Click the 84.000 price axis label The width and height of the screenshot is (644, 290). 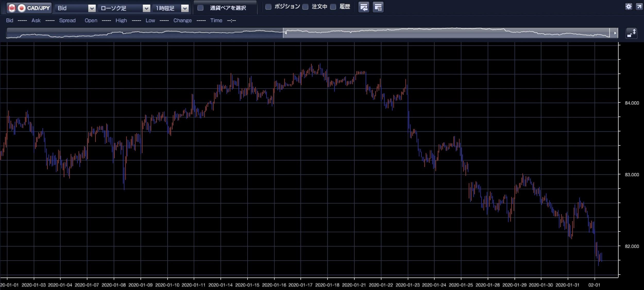tap(632, 103)
